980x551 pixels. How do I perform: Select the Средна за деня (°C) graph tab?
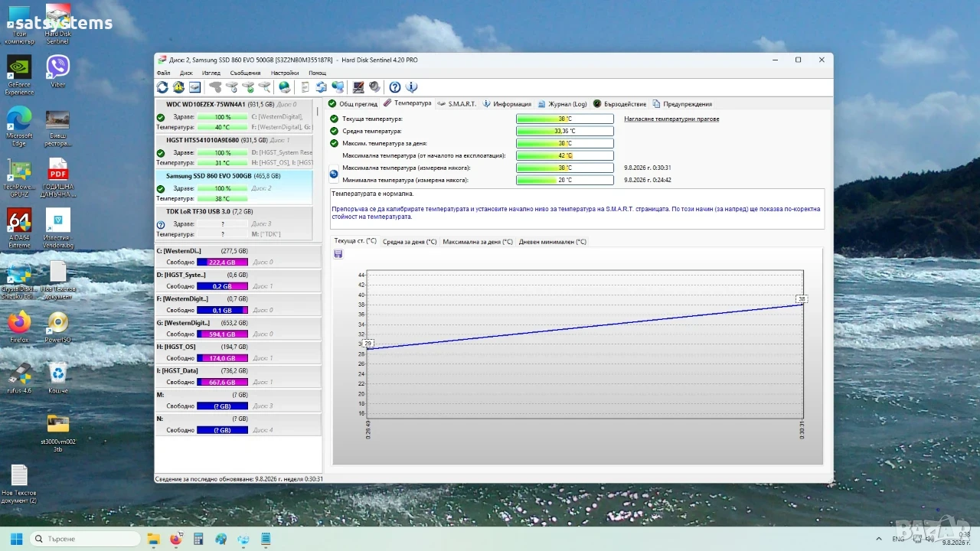point(410,242)
